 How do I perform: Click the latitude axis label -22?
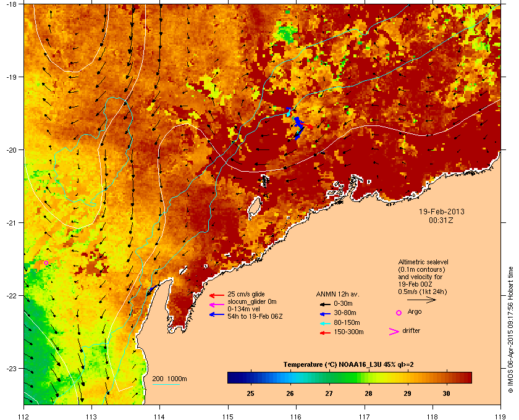[x=12, y=296]
